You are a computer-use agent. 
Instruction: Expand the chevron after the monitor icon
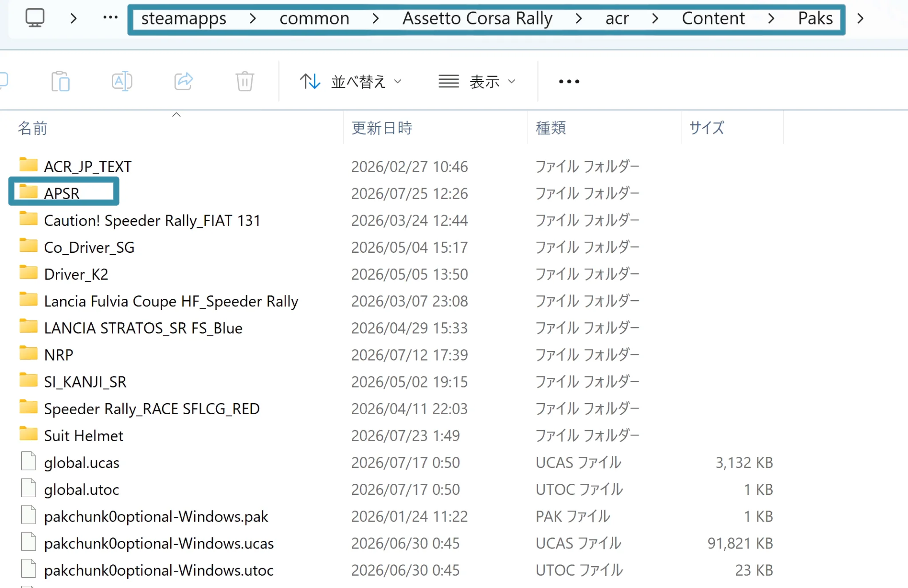click(74, 19)
